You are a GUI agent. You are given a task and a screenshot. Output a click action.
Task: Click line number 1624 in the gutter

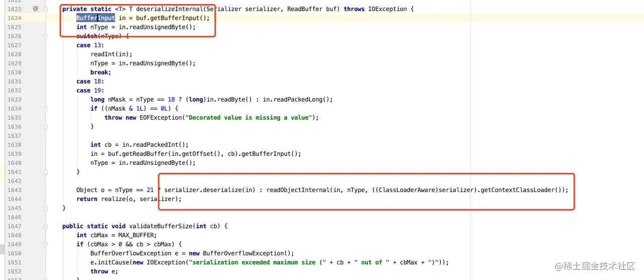point(14,18)
